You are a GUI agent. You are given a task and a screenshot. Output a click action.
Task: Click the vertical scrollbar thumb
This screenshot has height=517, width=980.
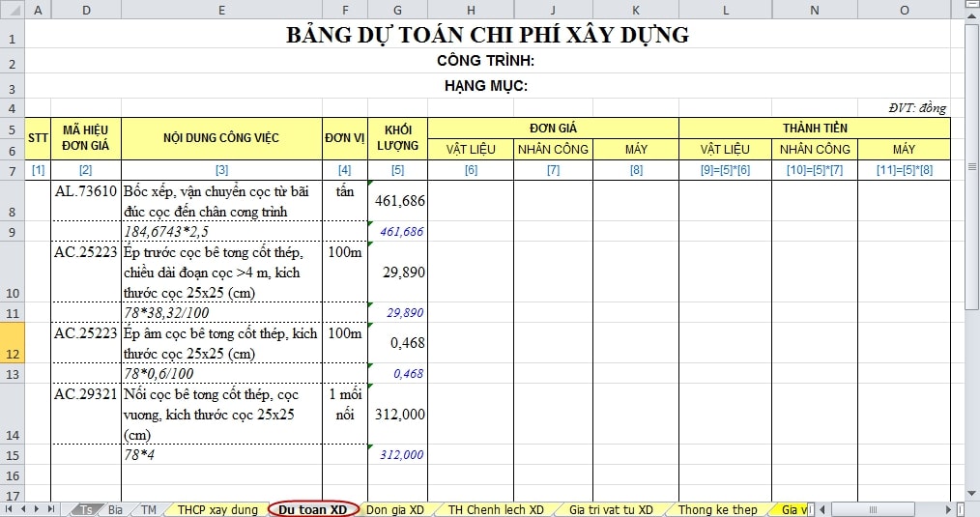[971, 164]
